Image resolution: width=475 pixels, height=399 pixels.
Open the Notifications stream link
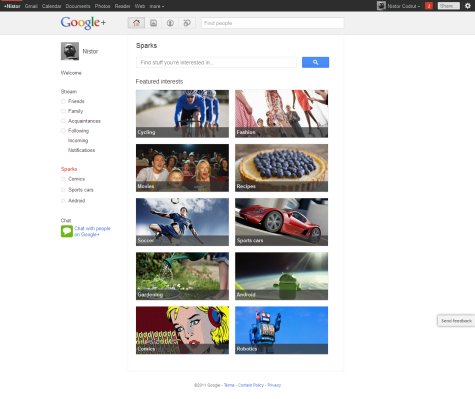coord(81,150)
